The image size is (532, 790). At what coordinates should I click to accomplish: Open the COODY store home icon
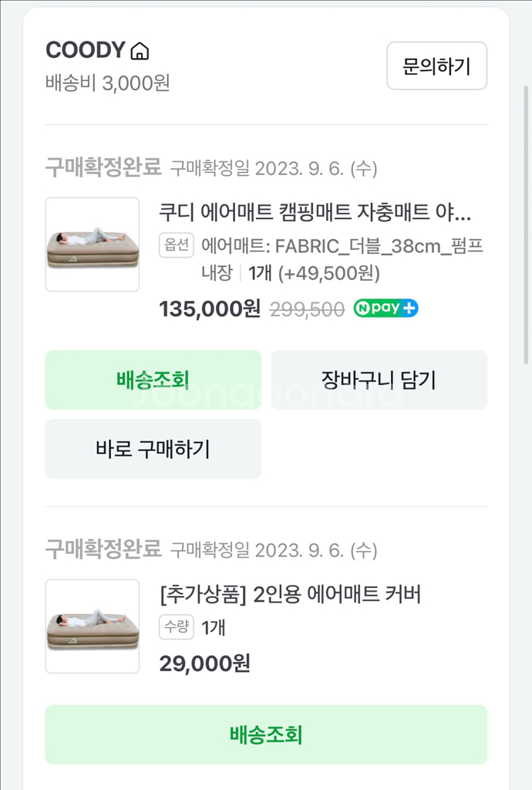pos(140,52)
